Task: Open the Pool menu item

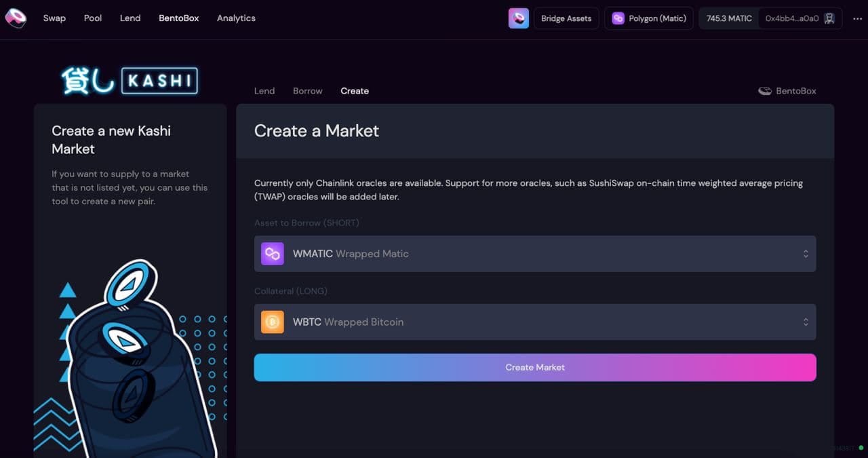Action: 93,18
